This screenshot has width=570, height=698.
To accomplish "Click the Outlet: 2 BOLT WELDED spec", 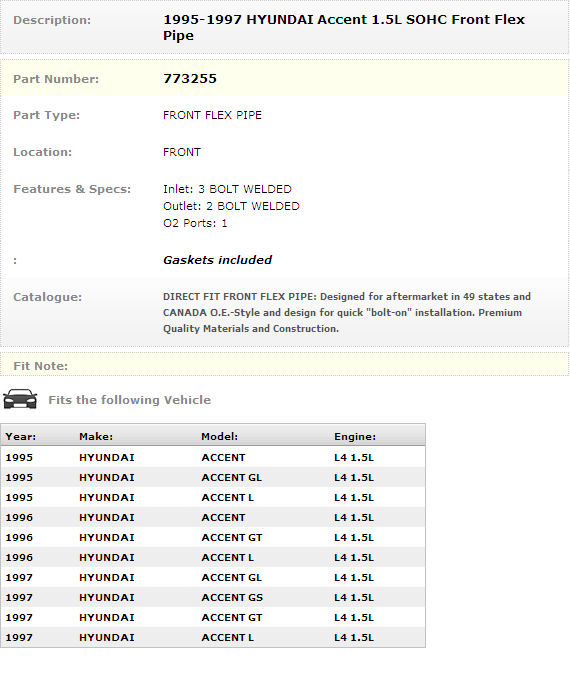I will coord(231,206).
